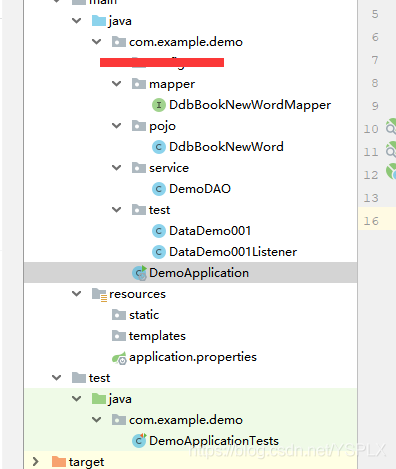Select the service package label
396x469 pixels.
tap(169, 168)
